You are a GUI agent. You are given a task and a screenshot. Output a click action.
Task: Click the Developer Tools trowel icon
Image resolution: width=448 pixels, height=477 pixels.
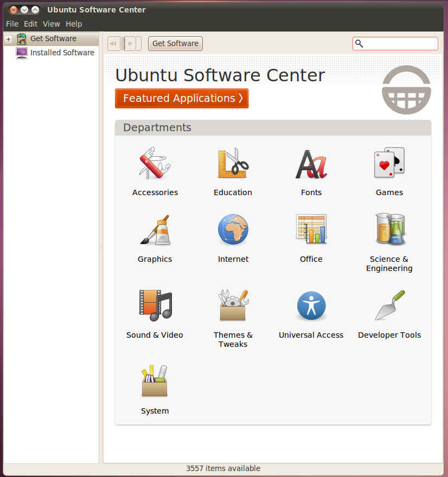390,305
